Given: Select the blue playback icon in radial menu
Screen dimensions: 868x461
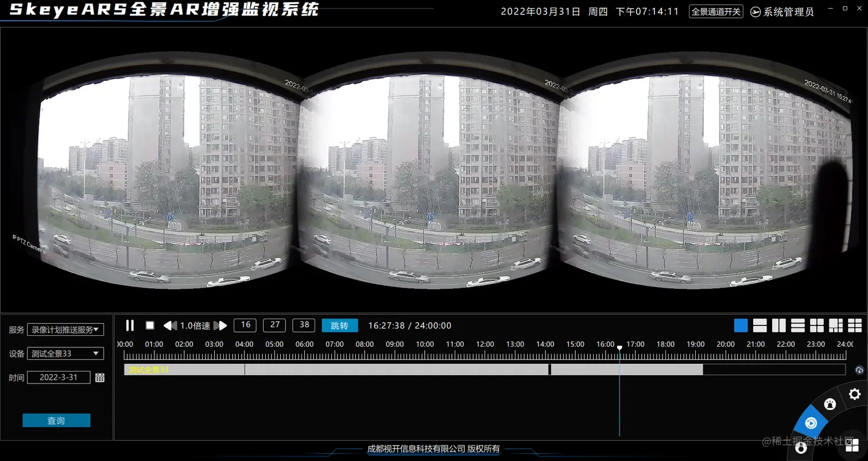Looking at the screenshot, I should pos(811,423).
